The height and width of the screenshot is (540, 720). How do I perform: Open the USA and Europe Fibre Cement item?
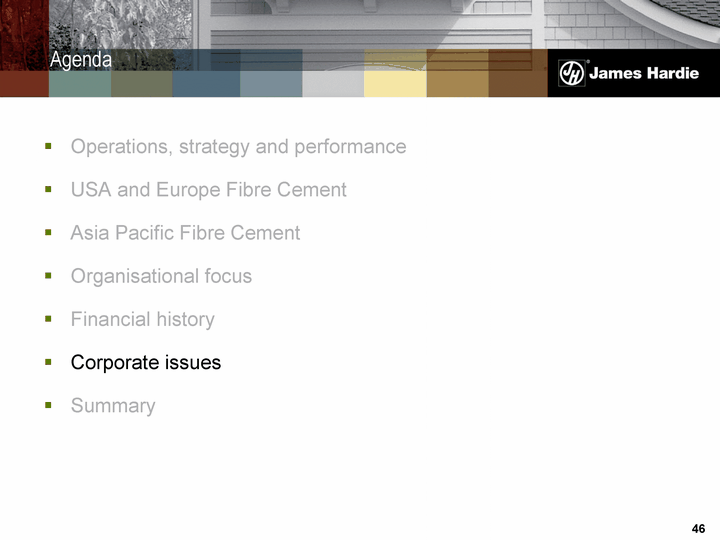click(208, 190)
